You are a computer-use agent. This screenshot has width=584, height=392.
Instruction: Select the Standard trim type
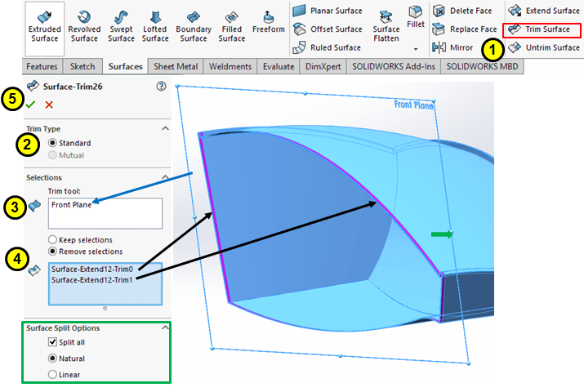[54, 143]
